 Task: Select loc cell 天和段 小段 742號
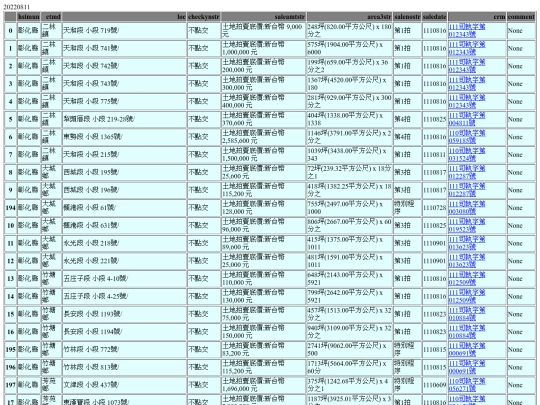click(124, 66)
